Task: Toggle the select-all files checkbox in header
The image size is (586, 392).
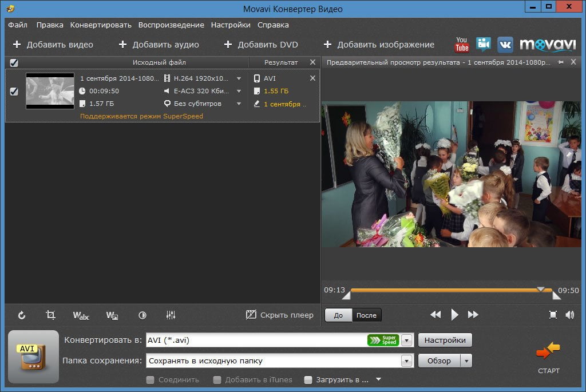Action: pos(14,63)
